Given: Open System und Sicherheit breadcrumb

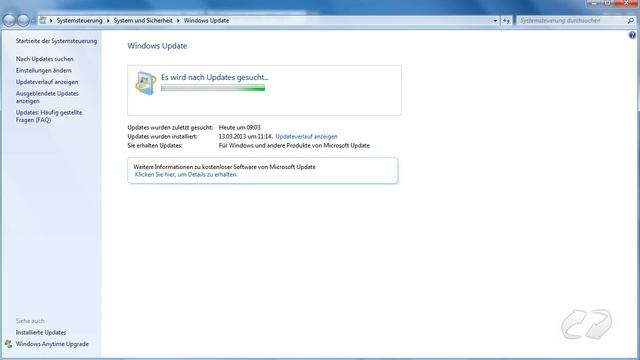Looking at the screenshot, I should [x=143, y=20].
